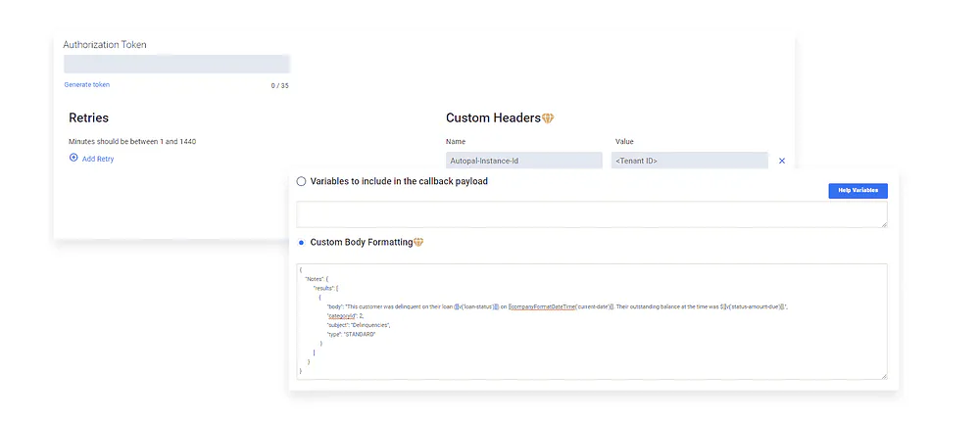
Task: Click the Autopal-Instance-Id header name field
Action: pos(523,161)
